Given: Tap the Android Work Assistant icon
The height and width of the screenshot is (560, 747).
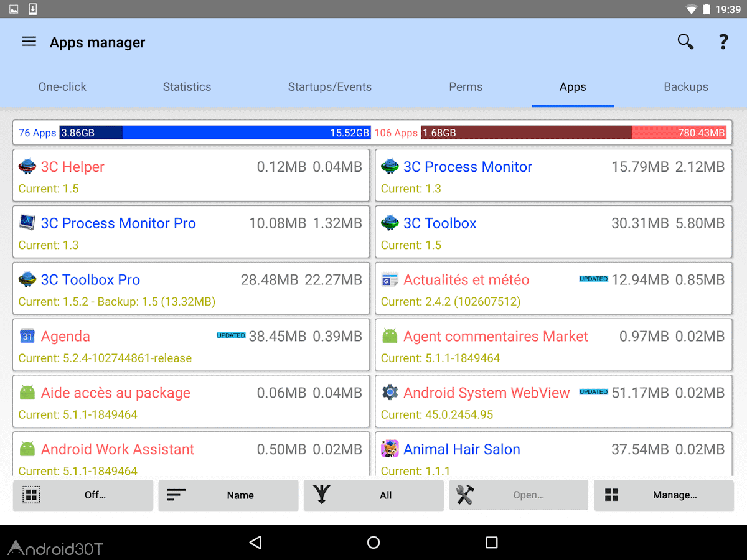Looking at the screenshot, I should (x=27, y=449).
